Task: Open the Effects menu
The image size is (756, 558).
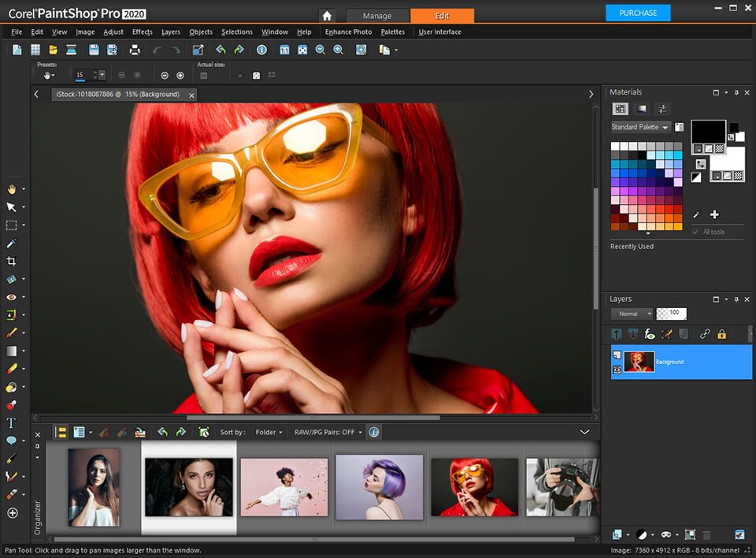Action: tap(141, 32)
